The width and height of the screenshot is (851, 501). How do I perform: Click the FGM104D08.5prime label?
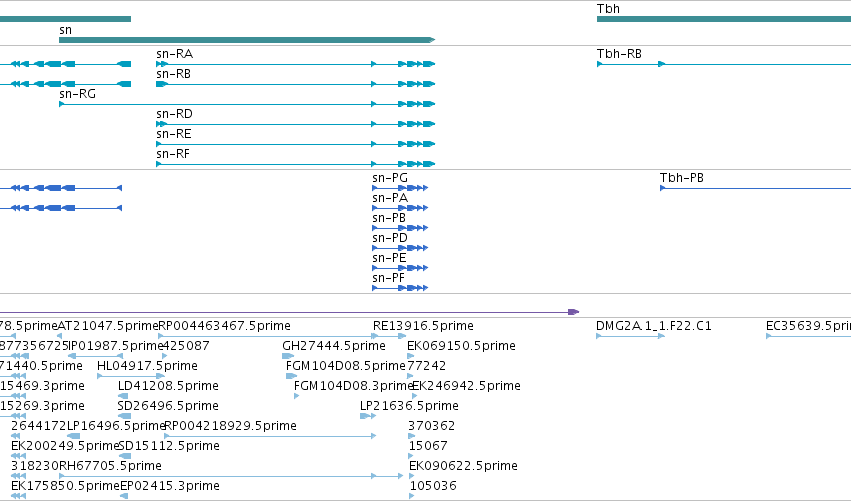click(346, 366)
